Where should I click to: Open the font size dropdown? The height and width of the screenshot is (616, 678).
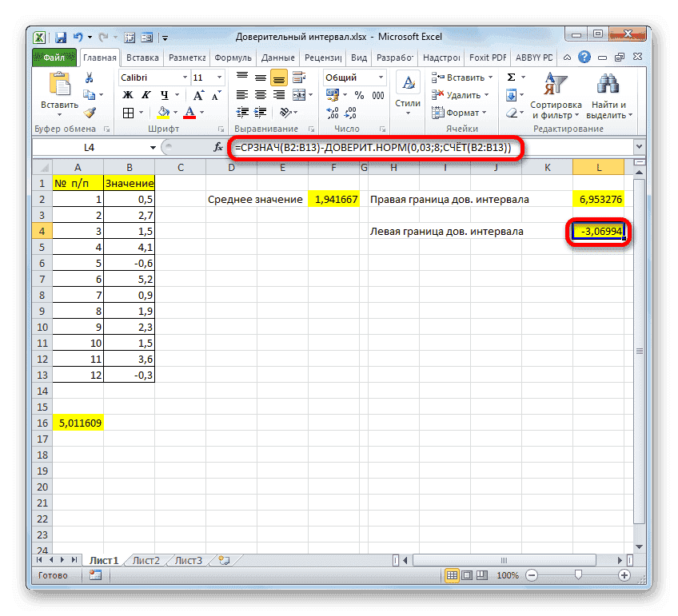[x=217, y=77]
